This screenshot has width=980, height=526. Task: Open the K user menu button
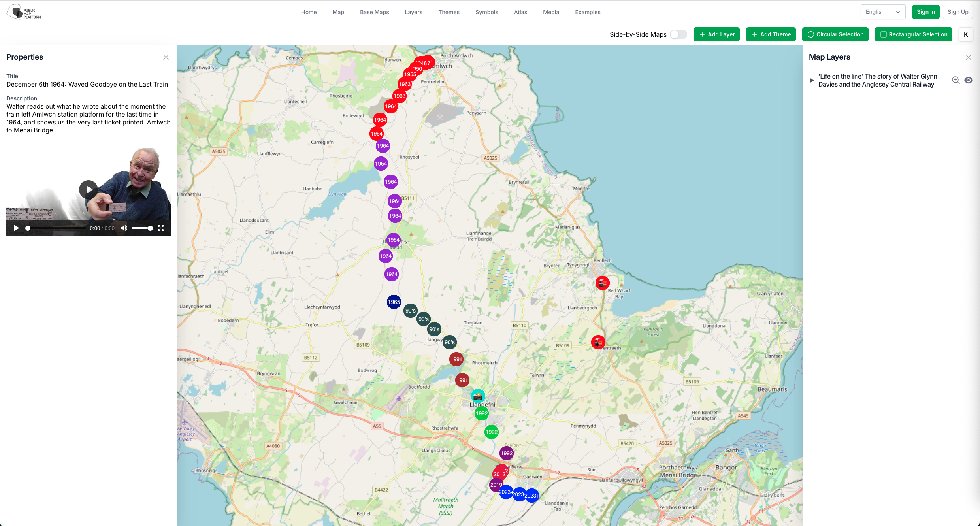[x=966, y=34]
